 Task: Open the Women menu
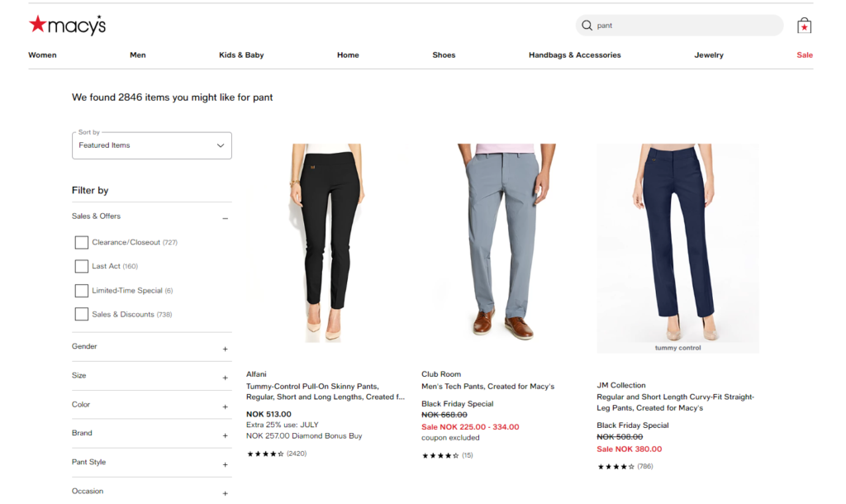click(x=42, y=55)
